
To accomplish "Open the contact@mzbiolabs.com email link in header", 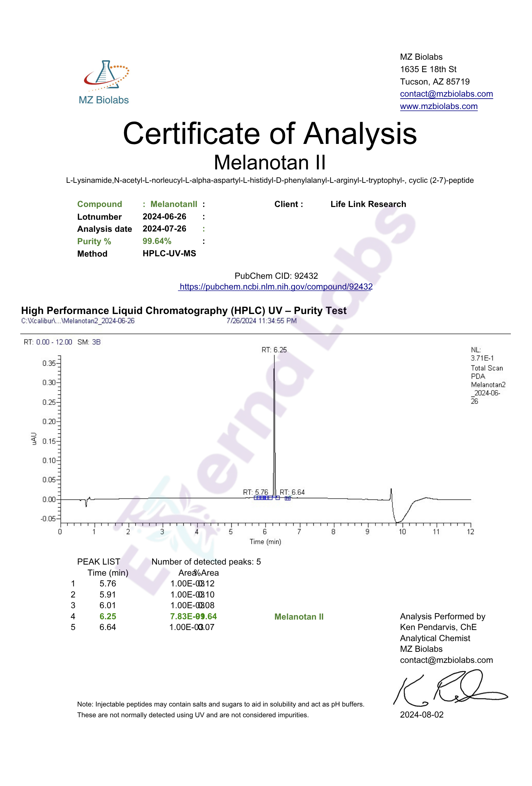I will 446,94.
